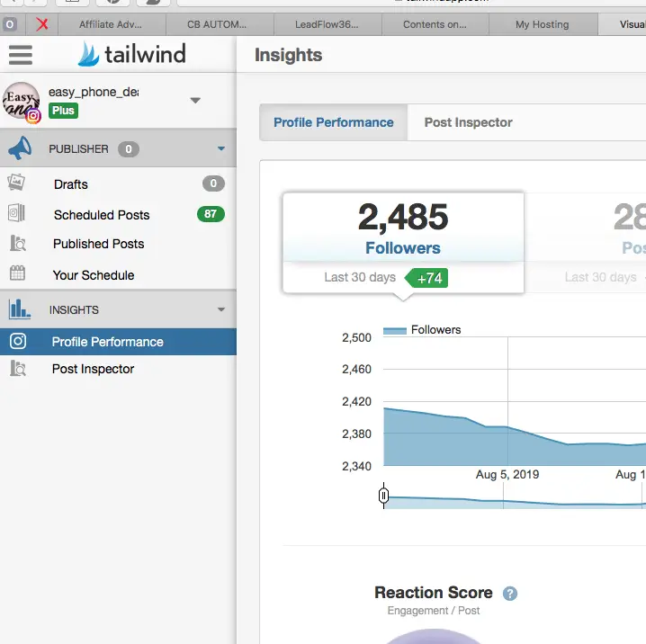
Task: Open Published Posts
Action: click(99, 244)
